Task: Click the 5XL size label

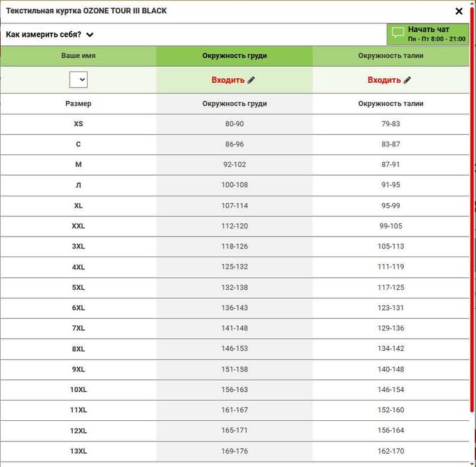Action: (x=78, y=287)
